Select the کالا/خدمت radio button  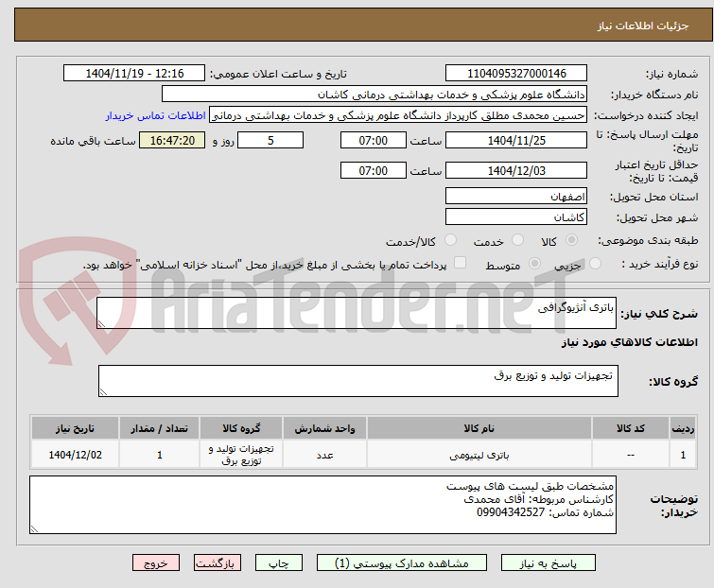point(450,240)
